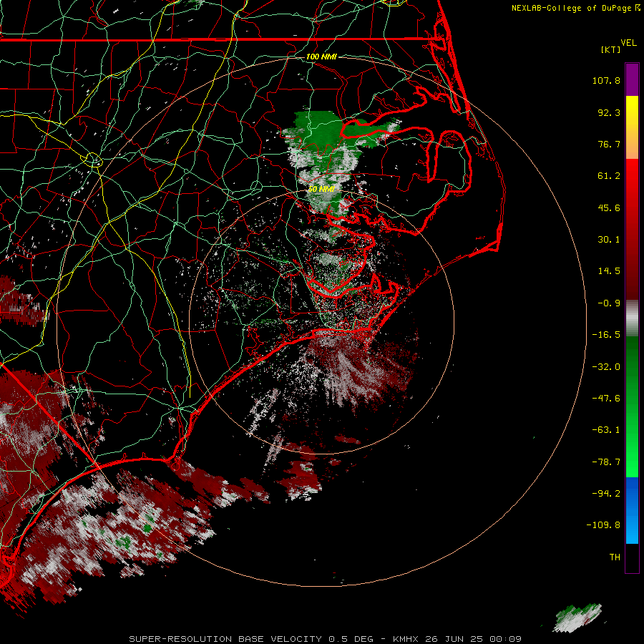Screen dimensions: 644x644
Task: Click the 30.1 velocity scale value
Action: click(x=609, y=240)
